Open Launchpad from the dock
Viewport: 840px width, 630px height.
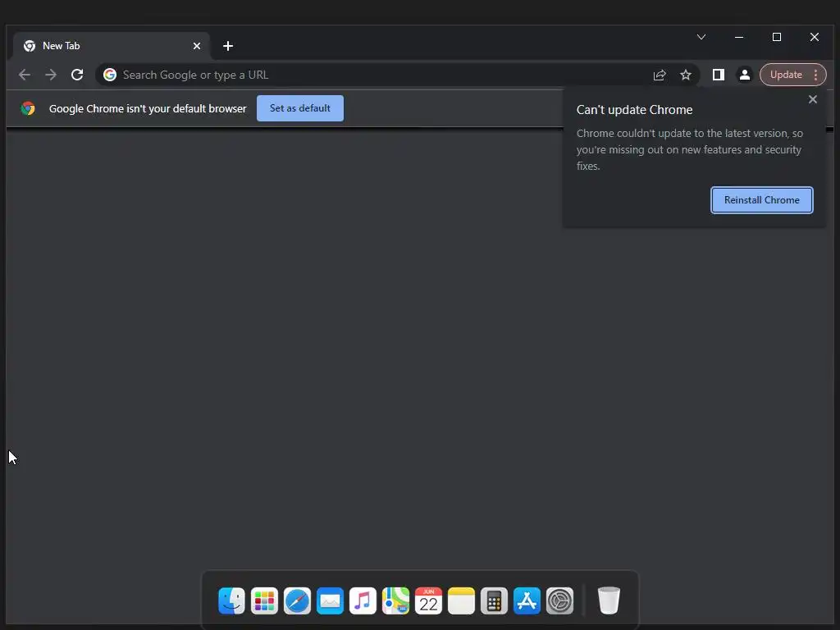(x=264, y=600)
